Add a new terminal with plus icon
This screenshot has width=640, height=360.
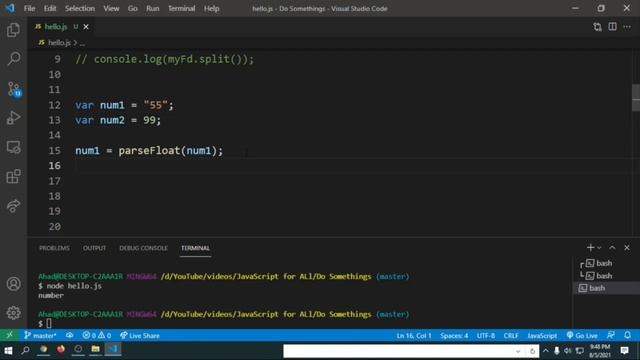coord(590,248)
